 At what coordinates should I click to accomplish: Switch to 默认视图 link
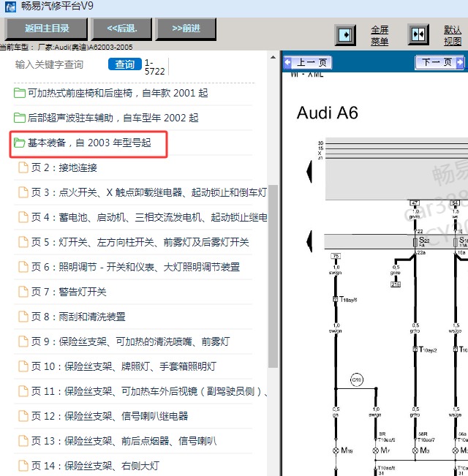(x=453, y=35)
